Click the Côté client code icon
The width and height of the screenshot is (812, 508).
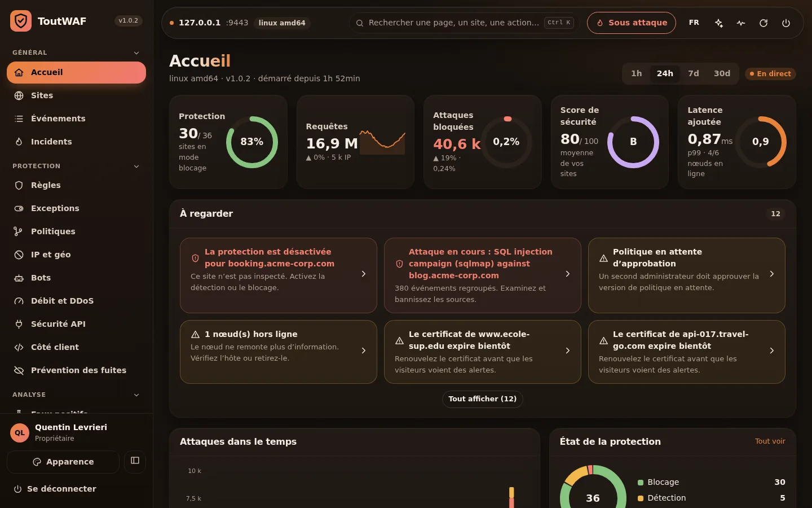pos(19,347)
